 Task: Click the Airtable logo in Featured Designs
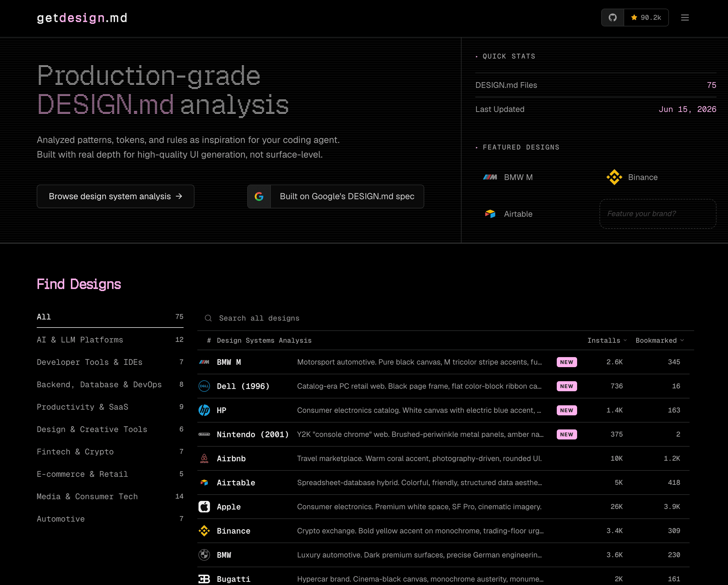click(490, 214)
